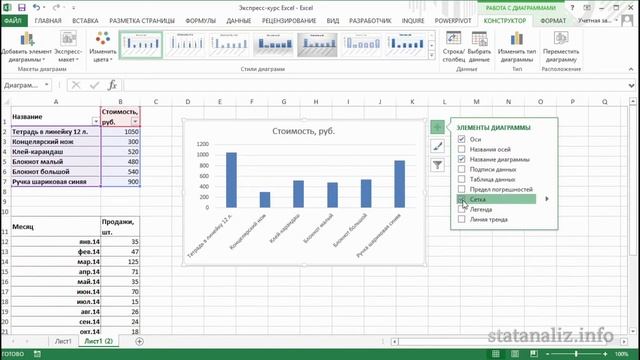The image size is (640, 360).
Task: Click the zoom slider handle
Action: tap(576, 354)
